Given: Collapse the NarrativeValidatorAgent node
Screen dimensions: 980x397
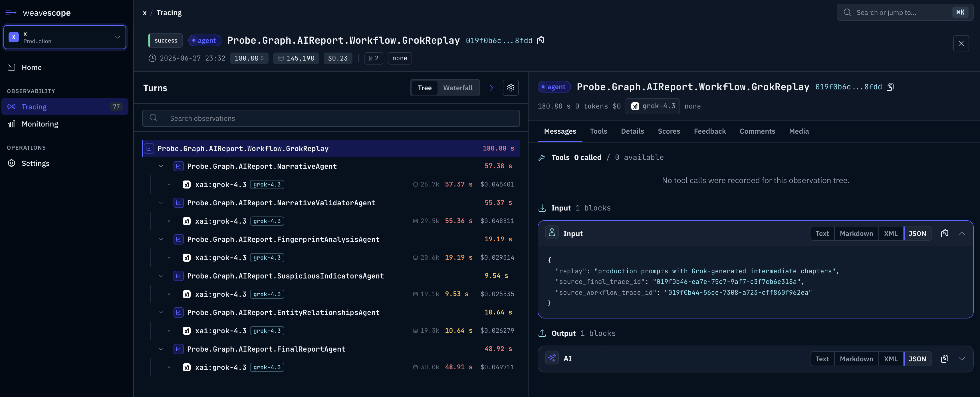Looking at the screenshot, I should tap(161, 203).
